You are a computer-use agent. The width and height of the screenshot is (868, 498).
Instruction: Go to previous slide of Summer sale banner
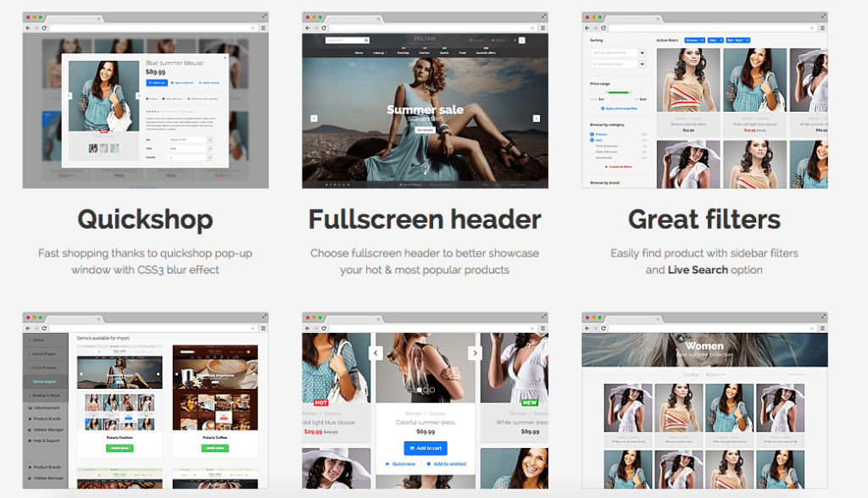point(314,119)
